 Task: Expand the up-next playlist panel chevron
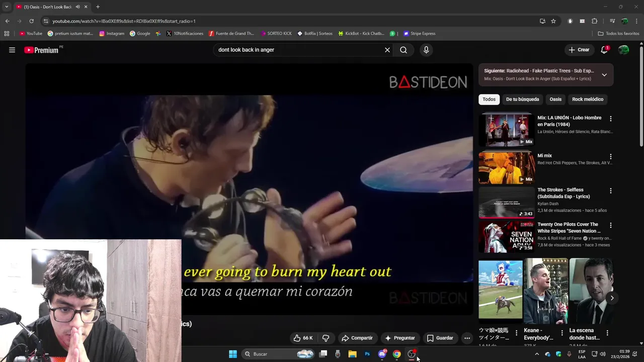click(x=604, y=75)
